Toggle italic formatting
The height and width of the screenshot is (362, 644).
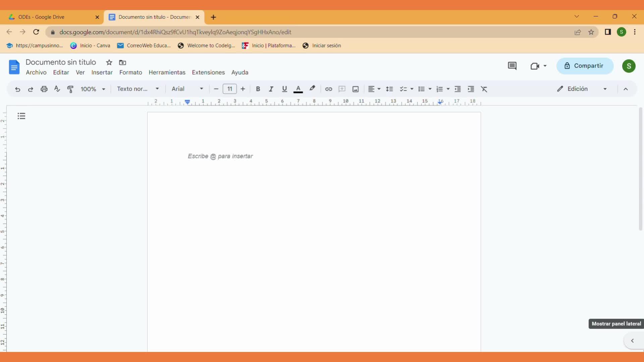[x=271, y=89]
